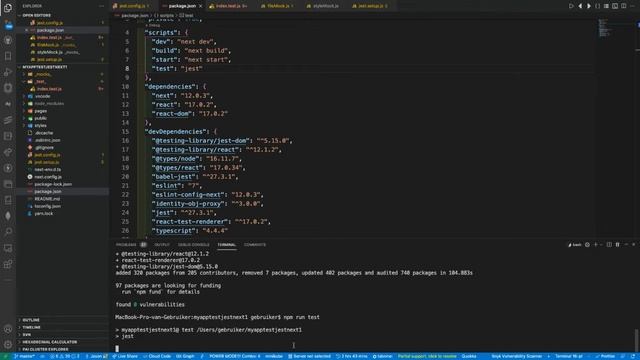The image size is (640, 360).
Task: Click line 8 "test": "jest" in editor
Action: click(177, 69)
